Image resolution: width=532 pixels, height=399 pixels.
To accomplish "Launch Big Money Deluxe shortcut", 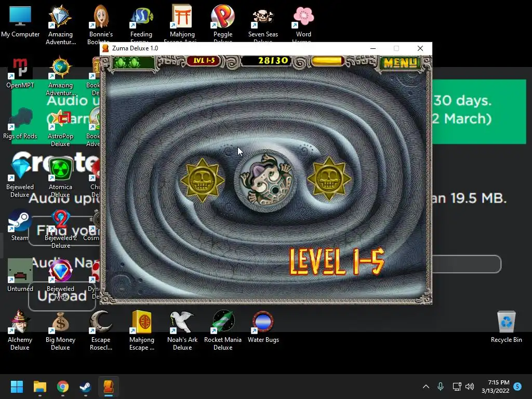I will 60,331.
